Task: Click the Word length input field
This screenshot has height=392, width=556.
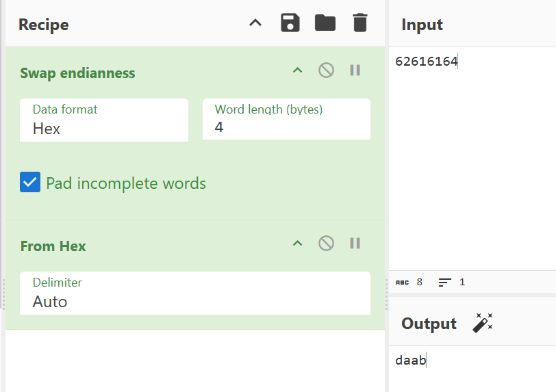Action: click(286, 127)
